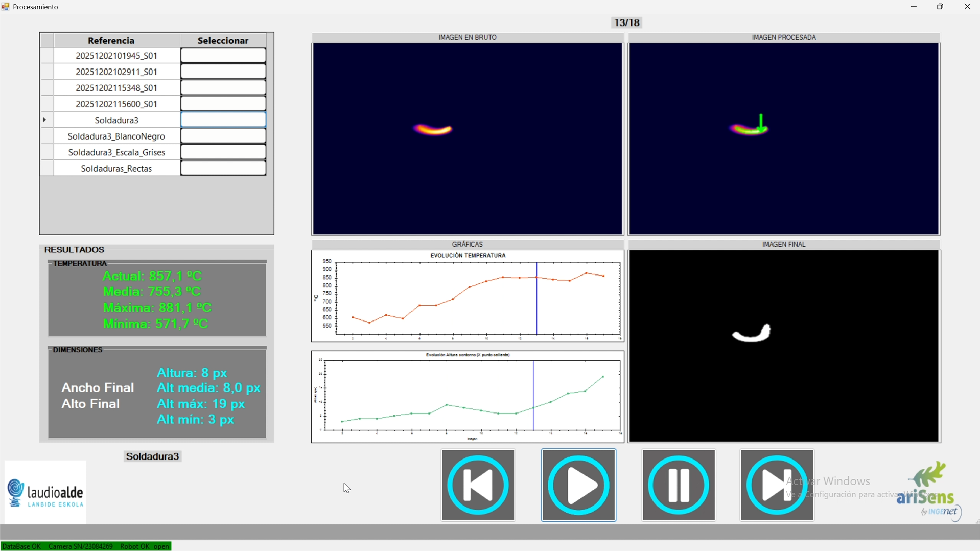Click the Evolución Altura contorno chart
The height and width of the screenshot is (551, 980).
click(x=467, y=397)
